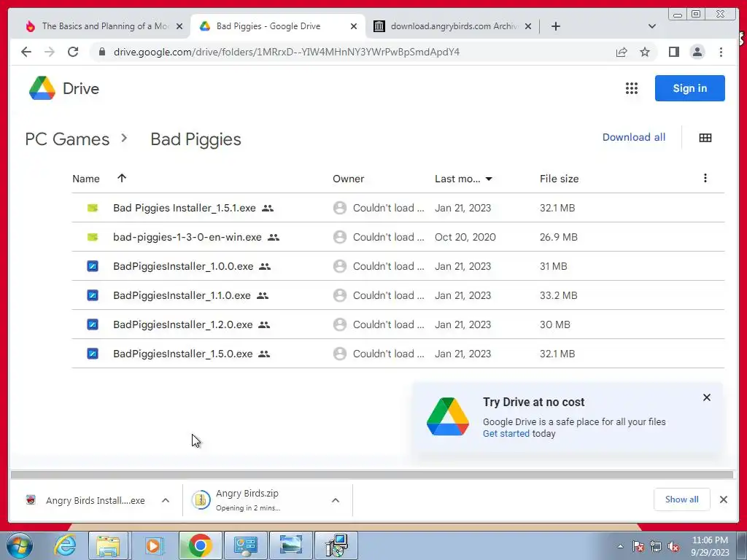Image resolution: width=747 pixels, height=560 pixels.
Task: Click the site lock icon in address bar
Action: click(x=102, y=52)
